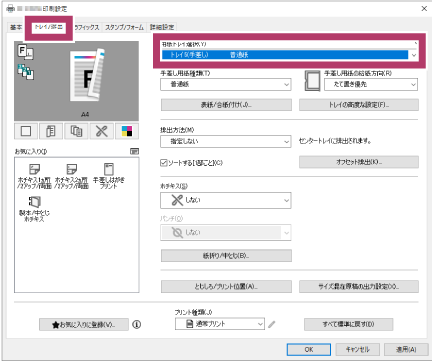
Task: Click the お気に入りに登録 button
Action: tap(84, 324)
